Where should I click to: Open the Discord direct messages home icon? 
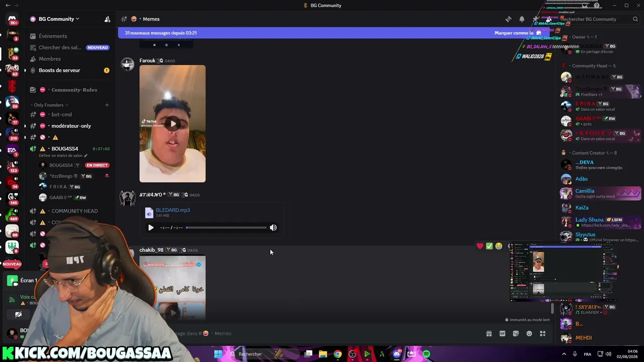pyautogui.click(x=12, y=19)
